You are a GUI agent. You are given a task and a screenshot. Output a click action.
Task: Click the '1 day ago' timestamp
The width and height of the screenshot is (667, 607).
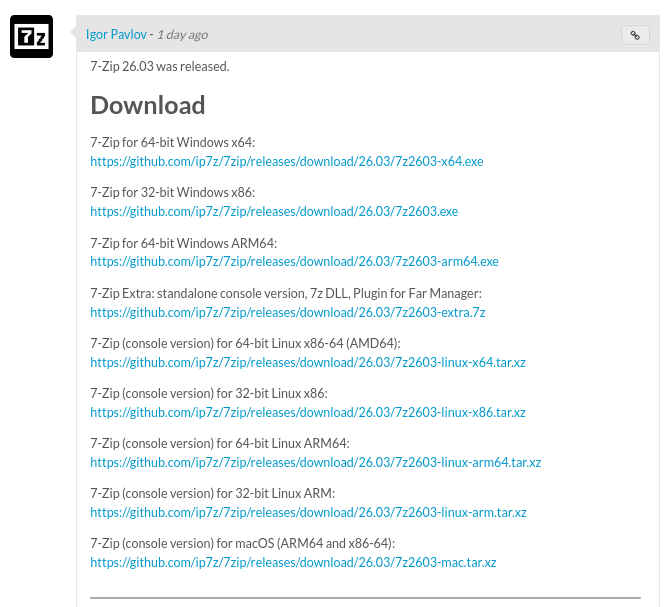[182, 35]
